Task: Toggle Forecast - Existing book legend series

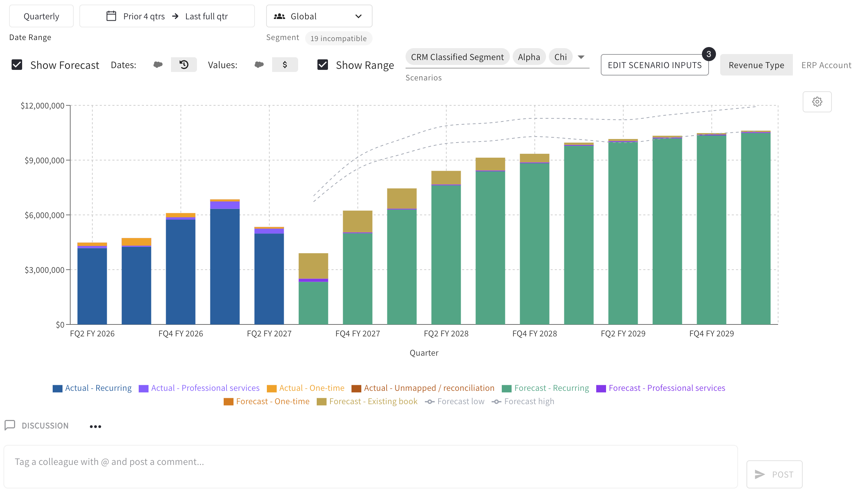Action: (367, 401)
